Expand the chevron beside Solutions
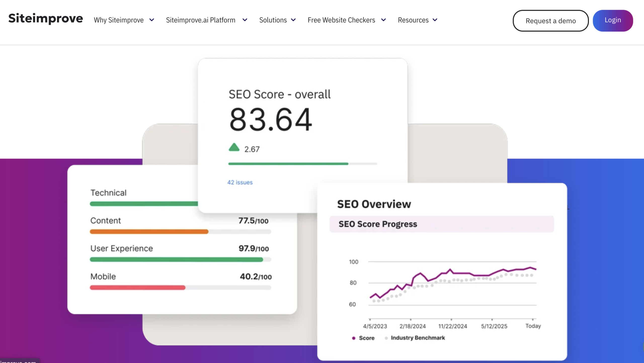 point(293,20)
